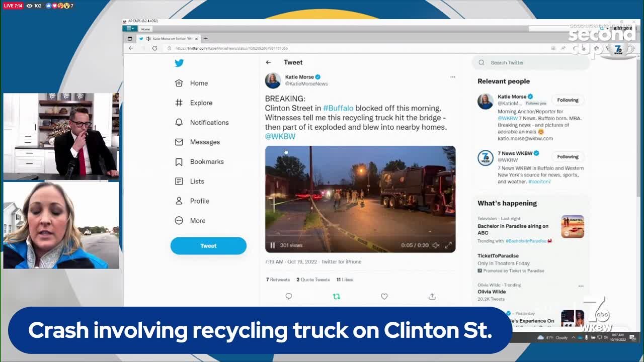The image size is (644, 362).
Task: Go back using the Tweet header arrow
Action: (x=268, y=62)
